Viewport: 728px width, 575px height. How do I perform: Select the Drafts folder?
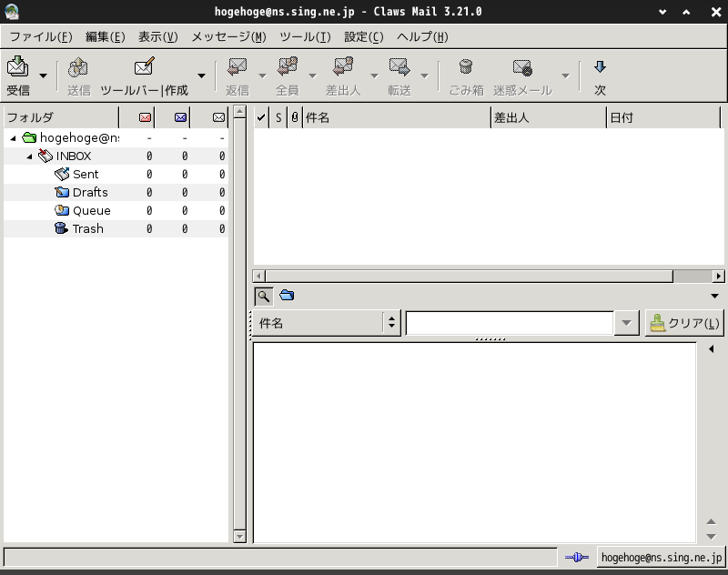click(x=90, y=193)
